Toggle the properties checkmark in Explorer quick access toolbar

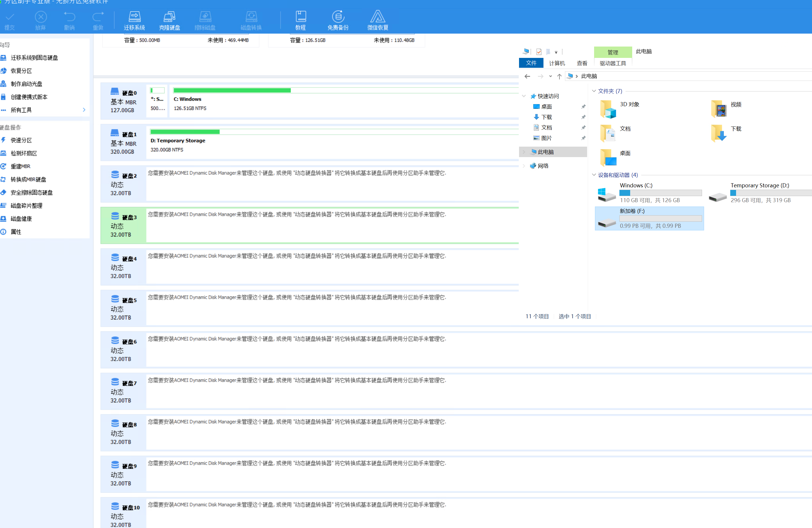[x=539, y=52]
